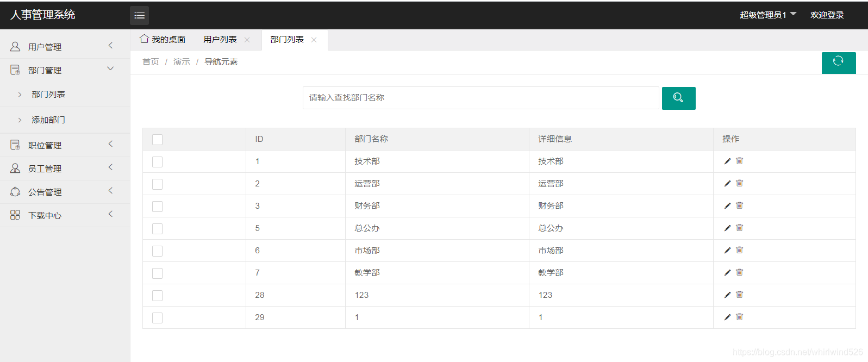Edit the 财务部 row with pencil icon
Image resolution: width=868 pixels, height=362 pixels.
(x=727, y=206)
